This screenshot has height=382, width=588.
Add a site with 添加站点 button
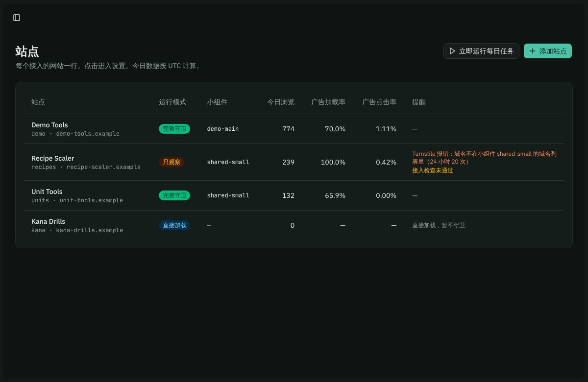(548, 51)
